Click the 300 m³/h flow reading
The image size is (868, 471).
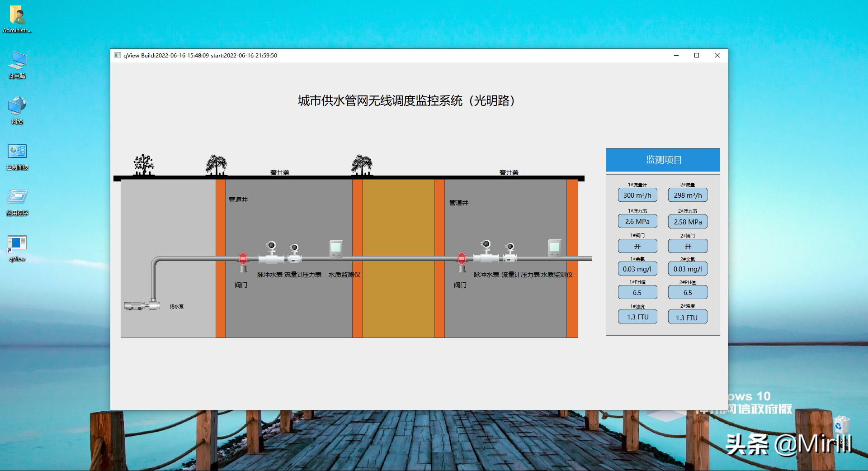click(637, 195)
